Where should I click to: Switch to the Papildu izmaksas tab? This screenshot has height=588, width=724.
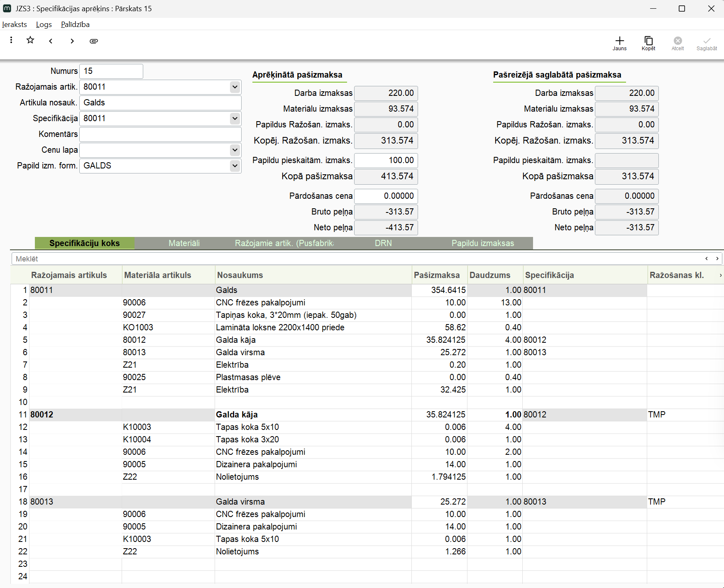[x=482, y=243]
